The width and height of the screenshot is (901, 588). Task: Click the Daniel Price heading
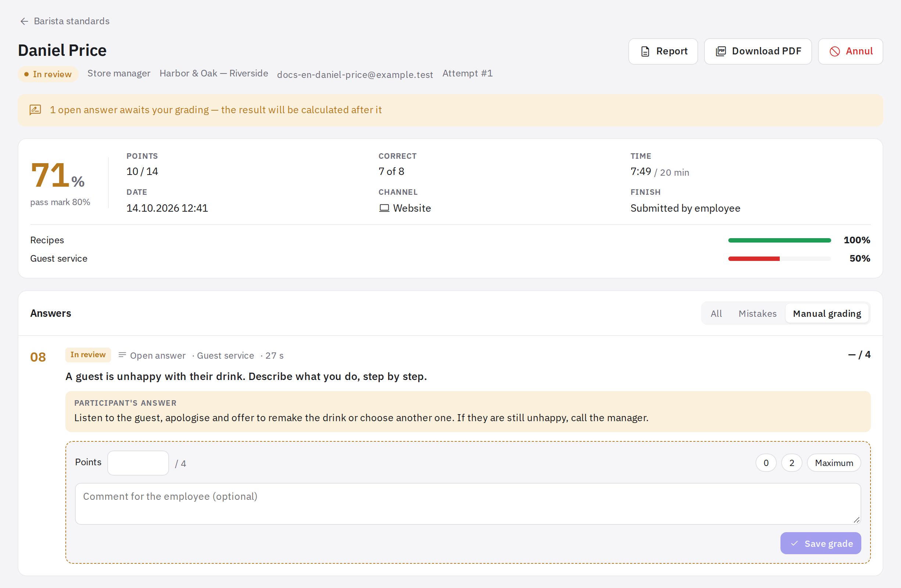[x=62, y=50]
